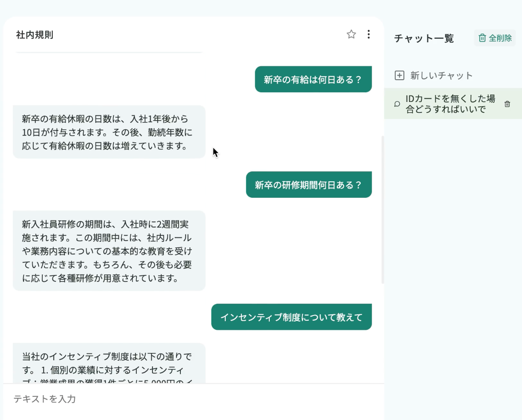Click the chat conversation vertical scrollbar
The height and width of the screenshot is (420, 522).
point(383,209)
